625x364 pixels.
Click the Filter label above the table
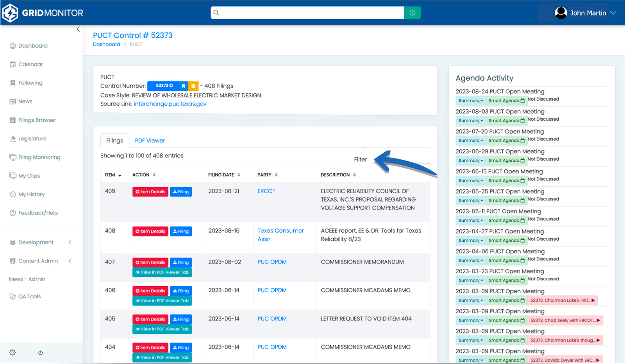click(361, 160)
